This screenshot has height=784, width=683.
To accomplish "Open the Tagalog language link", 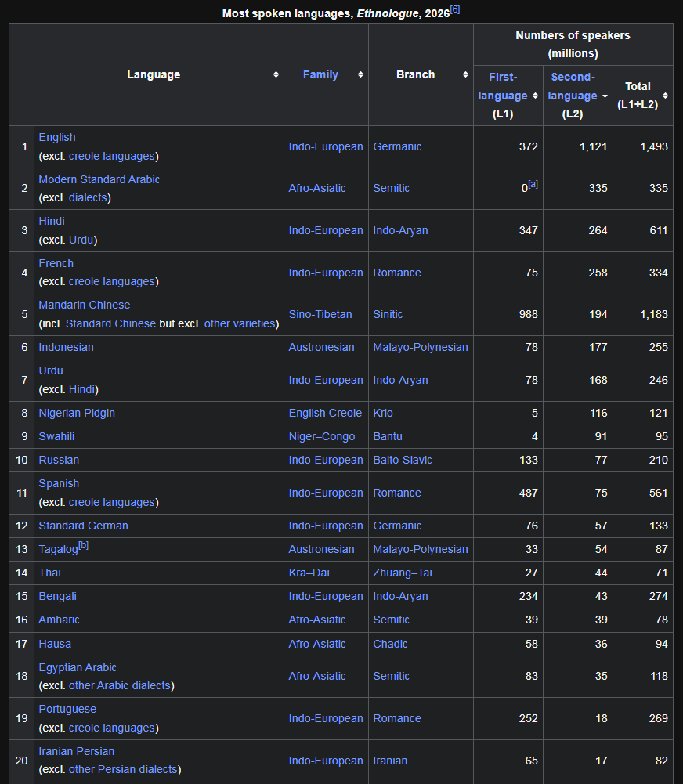I will click(58, 549).
